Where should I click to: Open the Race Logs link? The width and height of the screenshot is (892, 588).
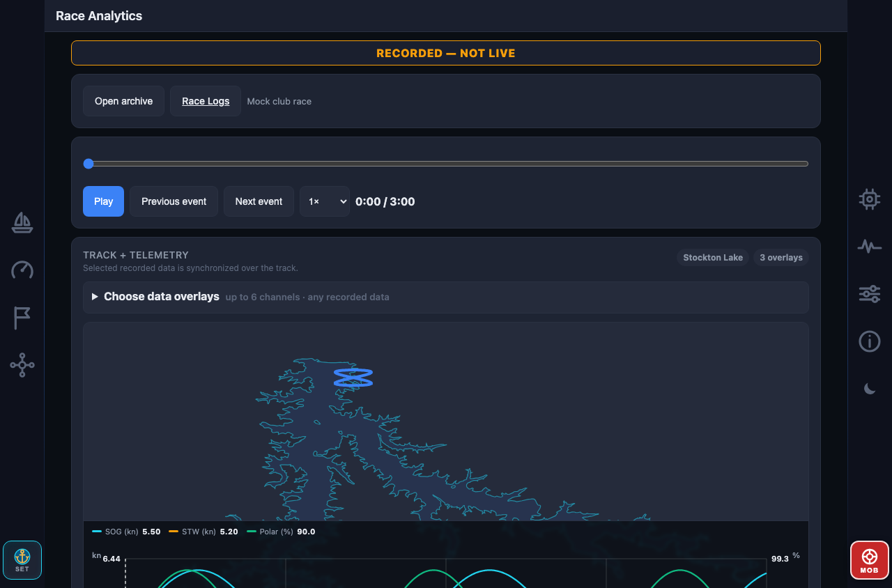[x=206, y=101]
